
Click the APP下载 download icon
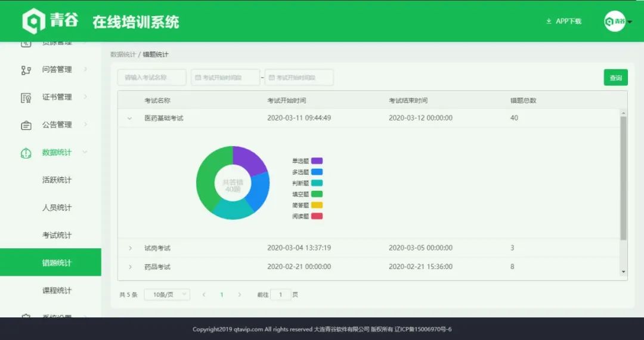(x=549, y=21)
